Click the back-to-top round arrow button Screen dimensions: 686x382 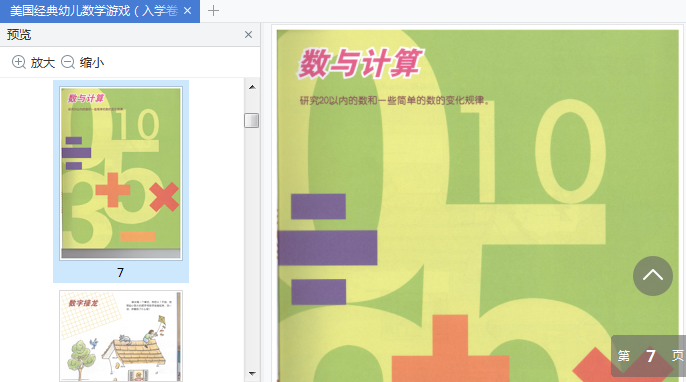pyautogui.click(x=653, y=276)
